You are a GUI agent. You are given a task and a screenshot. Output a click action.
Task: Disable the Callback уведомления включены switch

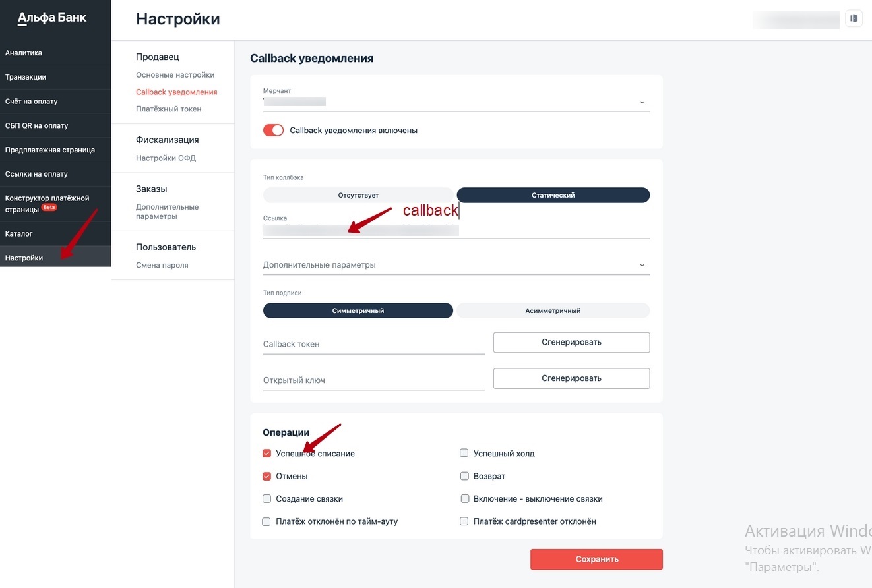(x=273, y=131)
